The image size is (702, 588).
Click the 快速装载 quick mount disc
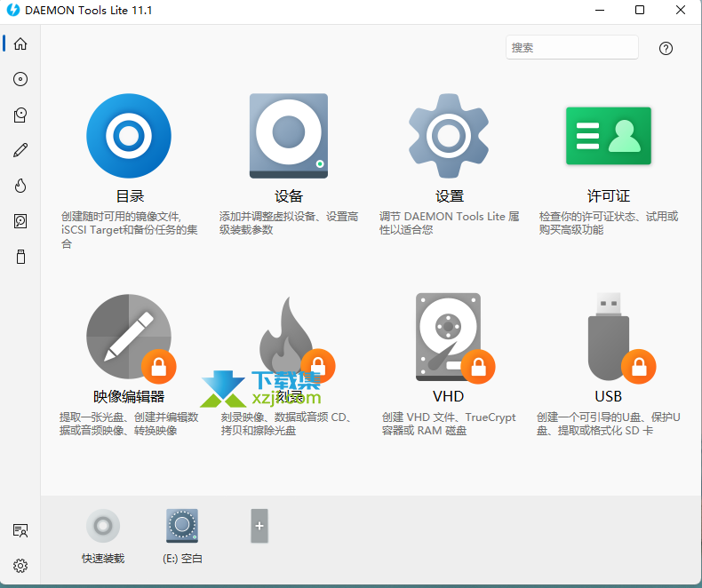coord(103,526)
